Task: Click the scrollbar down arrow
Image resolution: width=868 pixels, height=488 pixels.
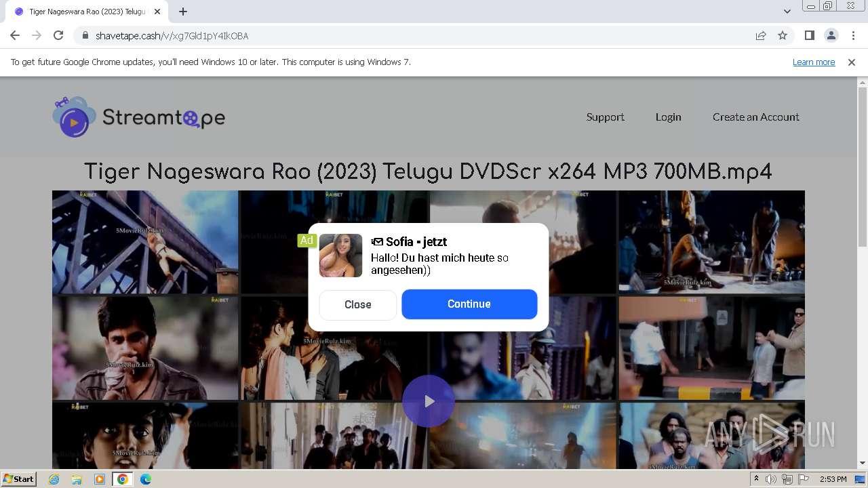Action: tap(863, 463)
